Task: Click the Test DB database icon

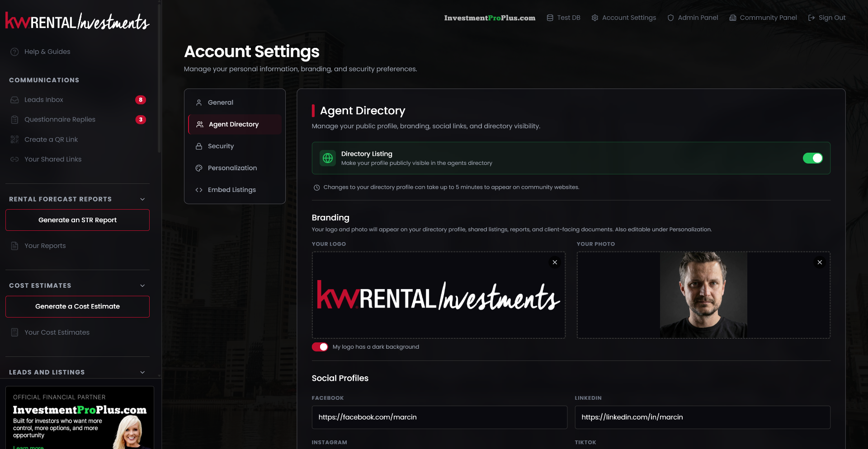Action: pos(550,18)
